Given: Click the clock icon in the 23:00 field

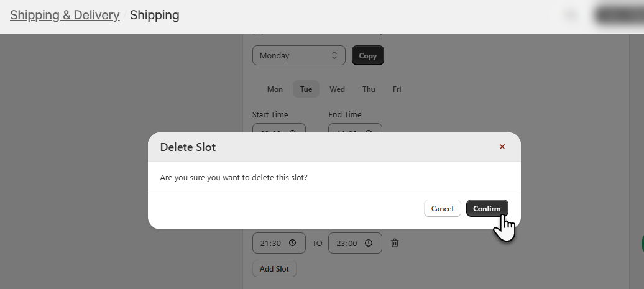Looking at the screenshot, I should coord(369,243).
